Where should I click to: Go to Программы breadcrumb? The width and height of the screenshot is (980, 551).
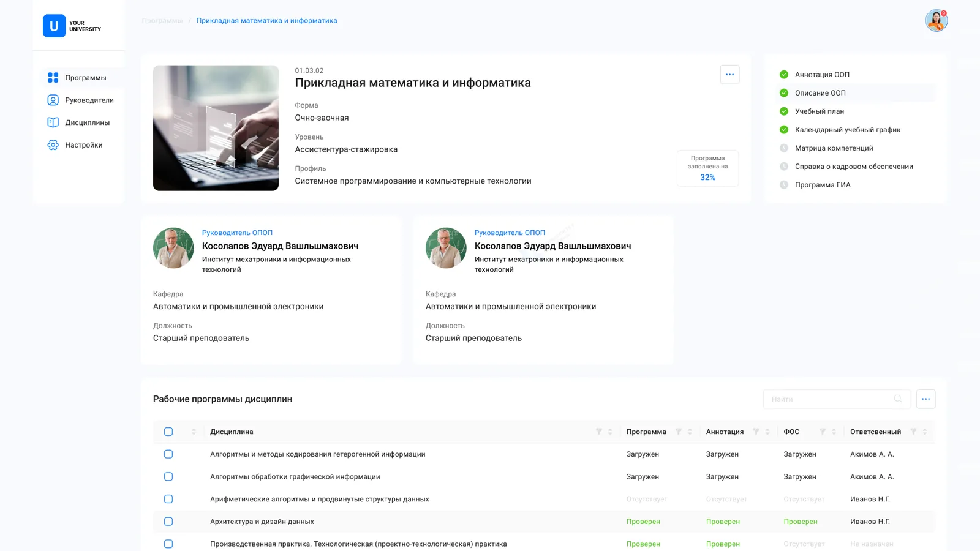click(x=162, y=21)
